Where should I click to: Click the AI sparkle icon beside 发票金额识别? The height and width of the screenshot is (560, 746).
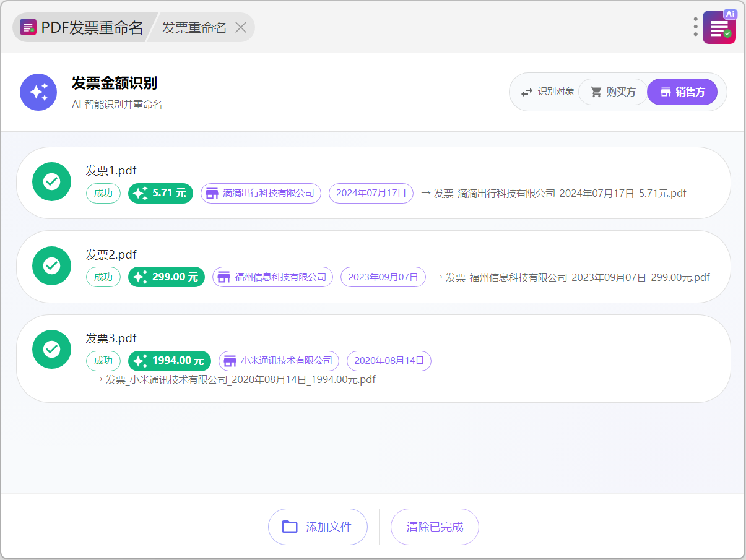(38, 92)
